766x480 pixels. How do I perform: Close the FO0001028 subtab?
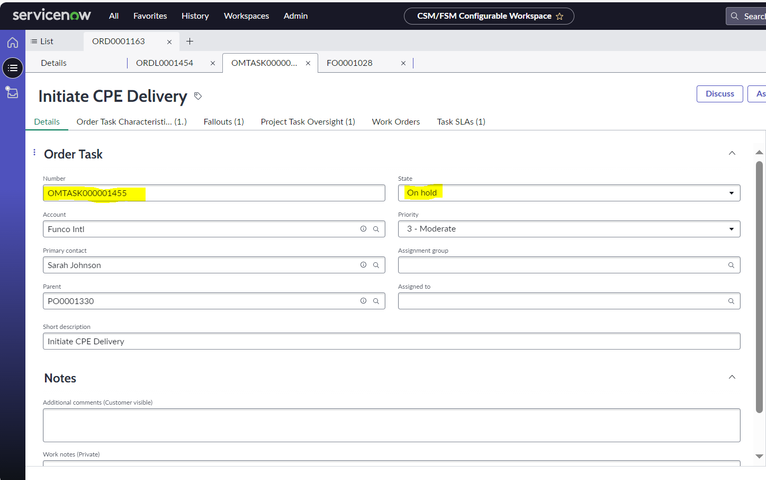(403, 63)
